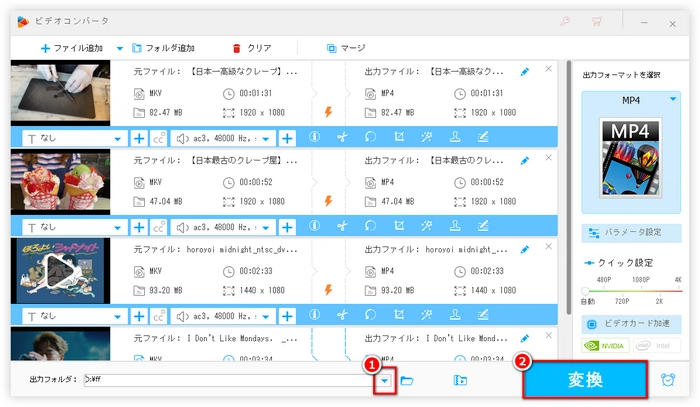This screenshot has height=407, width=700.
Task: Browse output folder with the folder icon
Action: pos(407,381)
